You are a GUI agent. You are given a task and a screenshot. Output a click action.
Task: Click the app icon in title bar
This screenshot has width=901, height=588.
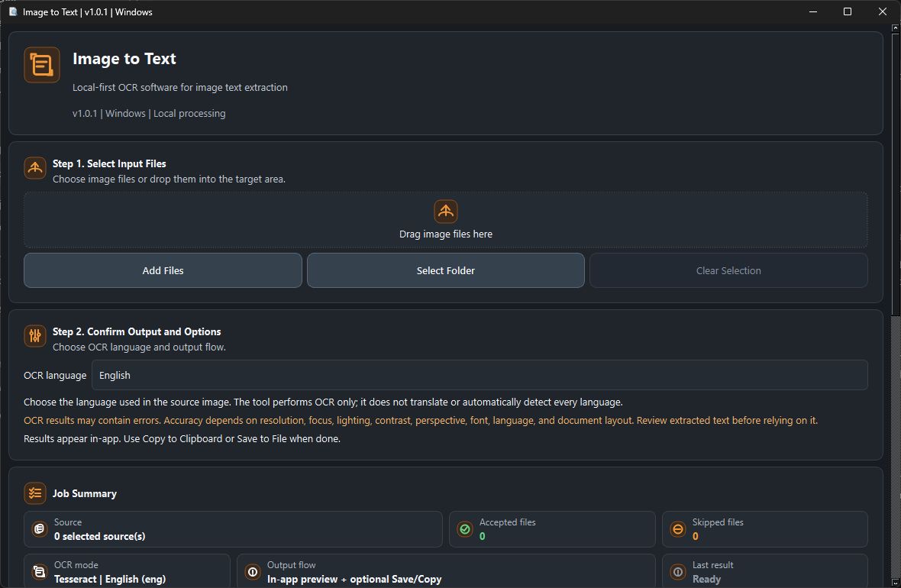pyautogui.click(x=13, y=11)
